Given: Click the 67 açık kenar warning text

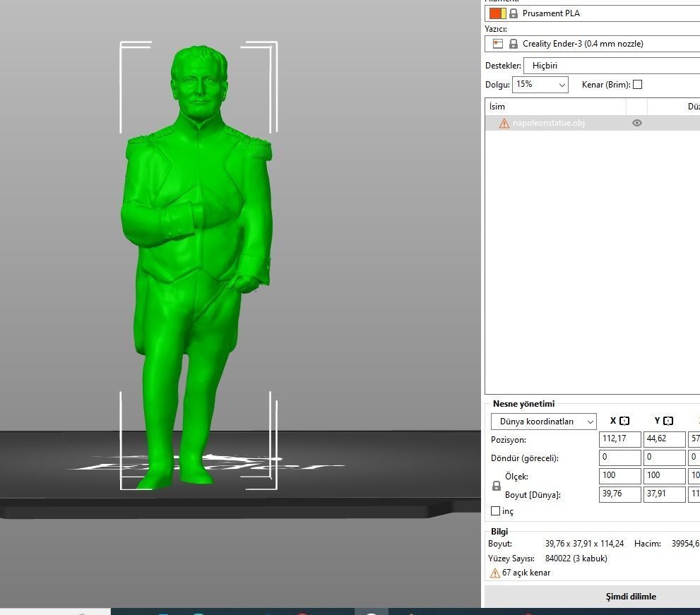Looking at the screenshot, I should click(526, 573).
